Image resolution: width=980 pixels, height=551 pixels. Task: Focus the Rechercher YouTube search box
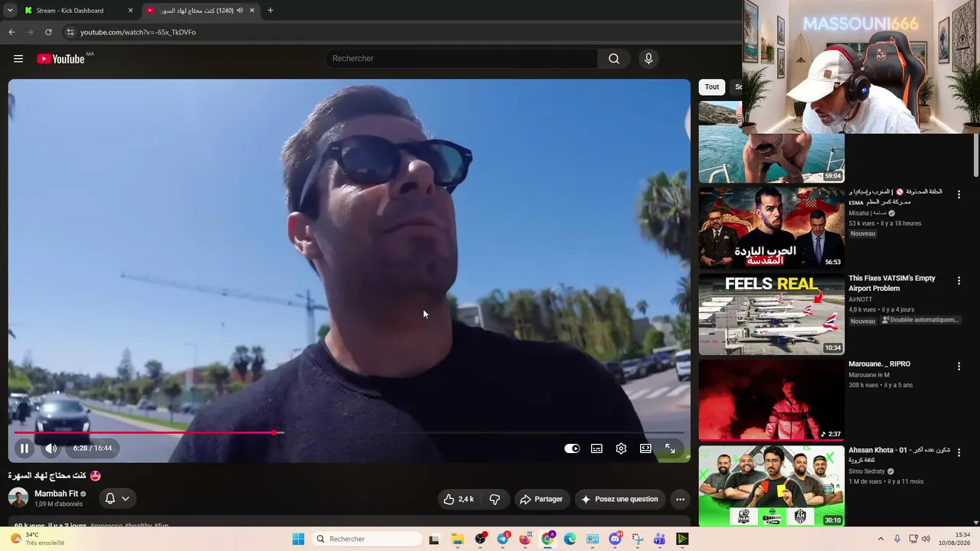point(462,59)
